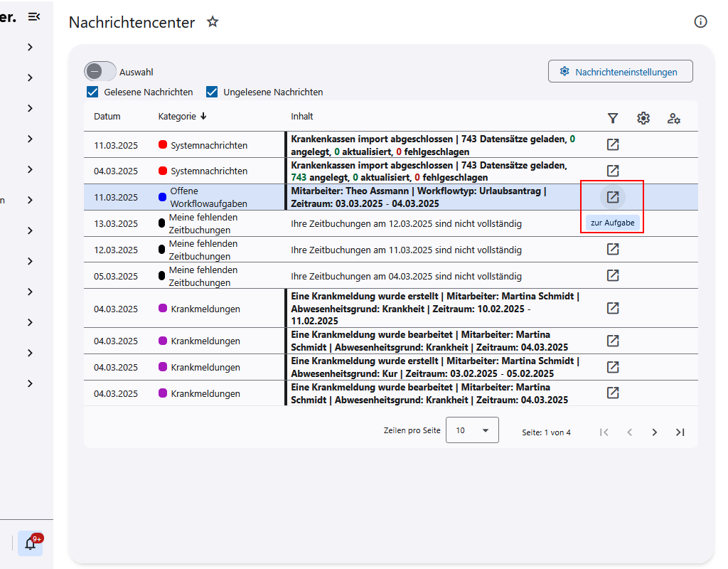Open the notification bell with 9+ badge
728x569 pixels.
(x=31, y=543)
